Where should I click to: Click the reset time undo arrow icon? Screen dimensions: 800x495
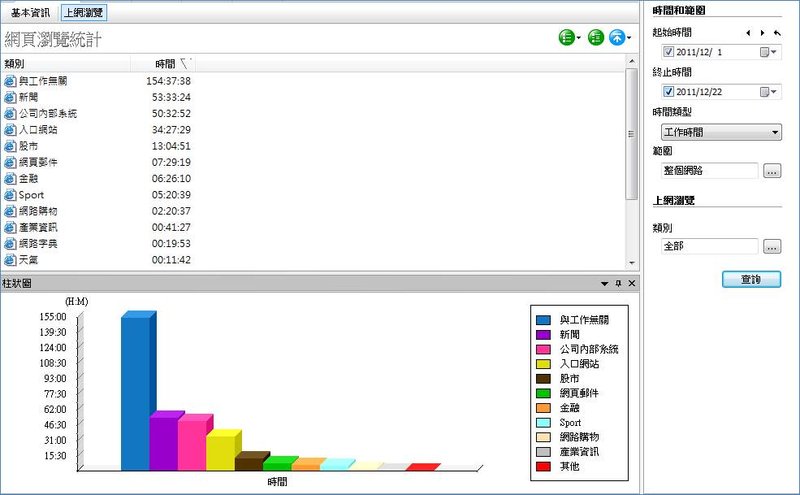coord(776,33)
